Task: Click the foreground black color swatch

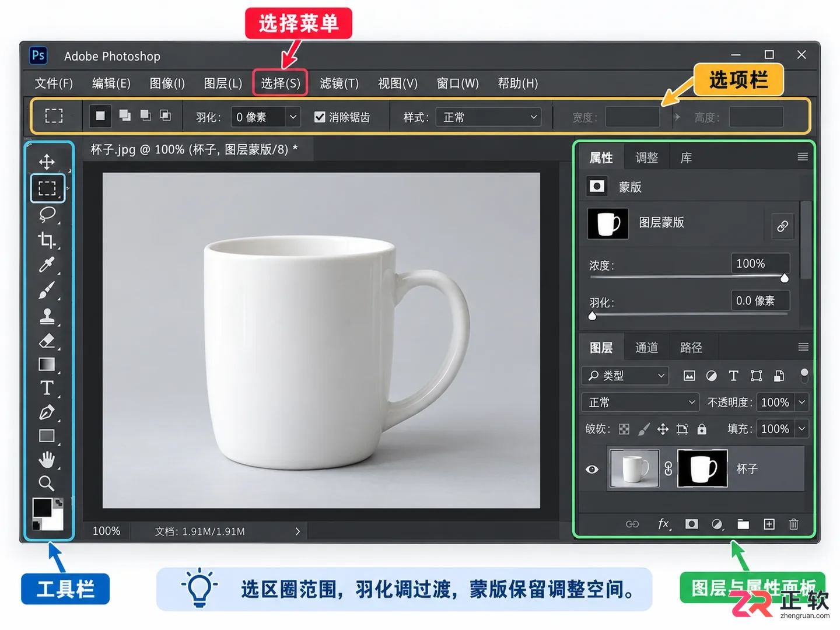Action: pyautogui.click(x=42, y=508)
